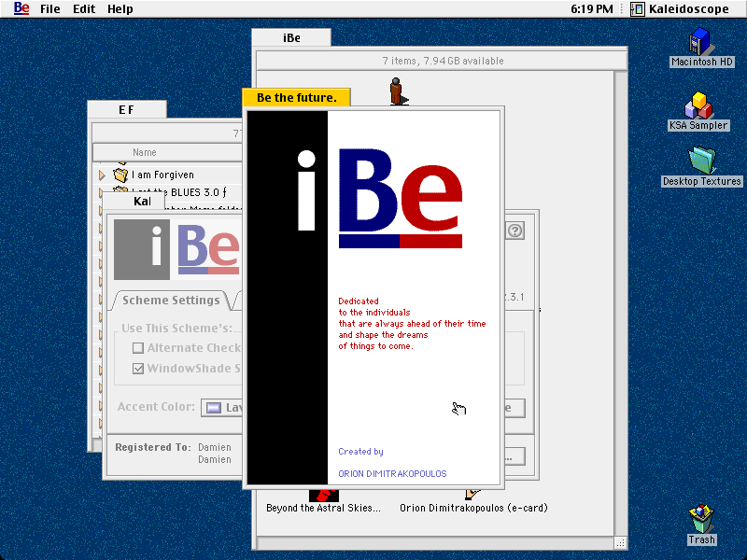Click the 7 items, 7.94 GB available header
Image resolution: width=747 pixels, height=560 pixels.
[443, 61]
